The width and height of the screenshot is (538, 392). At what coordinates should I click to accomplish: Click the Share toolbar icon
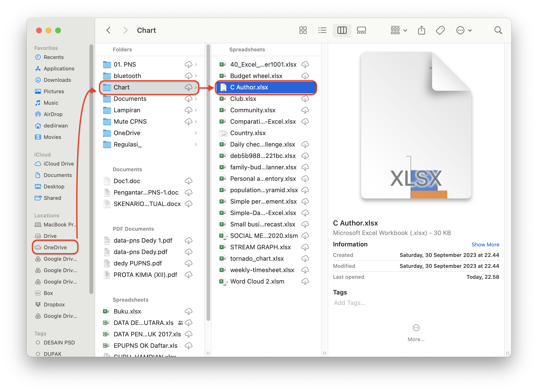click(421, 30)
